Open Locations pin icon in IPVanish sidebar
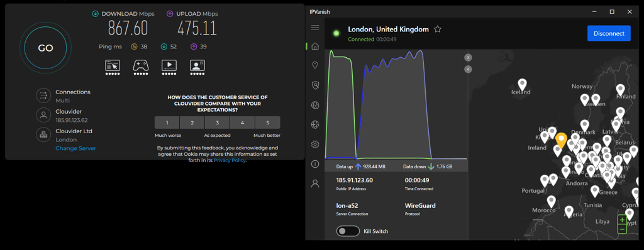This screenshot has height=250, width=644. pos(315,65)
